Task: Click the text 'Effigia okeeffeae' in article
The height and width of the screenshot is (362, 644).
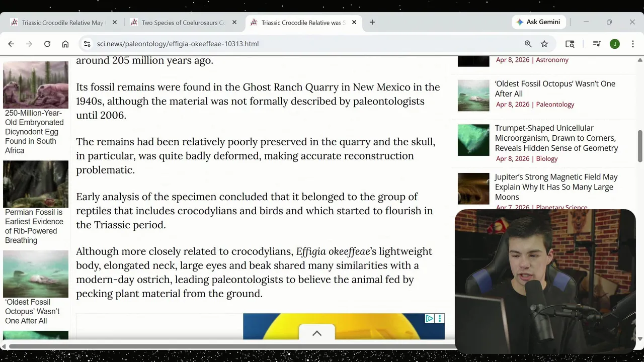Action: pos(333,251)
